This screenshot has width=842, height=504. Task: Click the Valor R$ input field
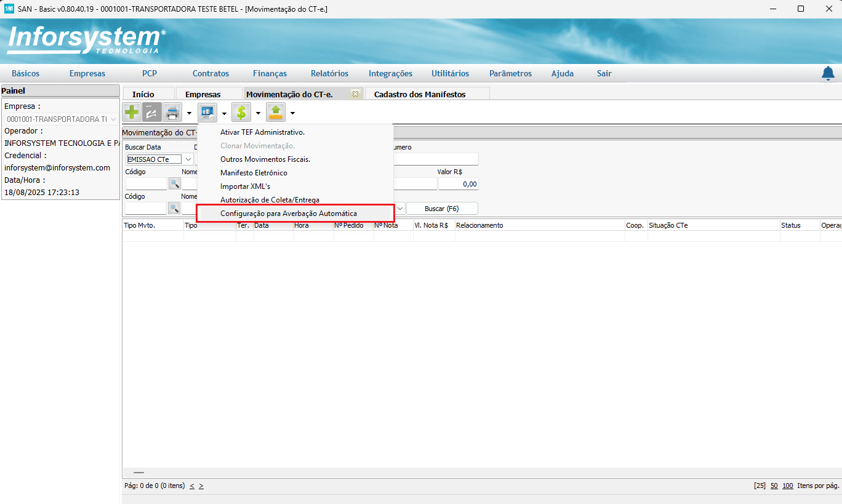(458, 184)
